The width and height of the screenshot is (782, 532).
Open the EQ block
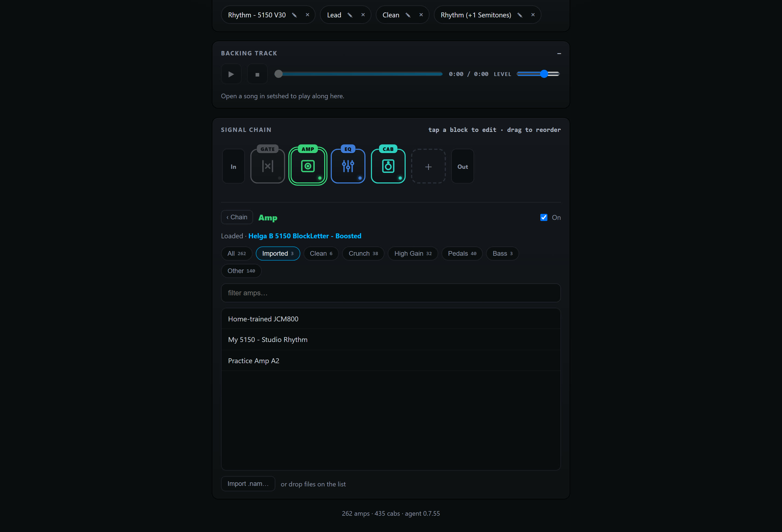click(x=348, y=166)
